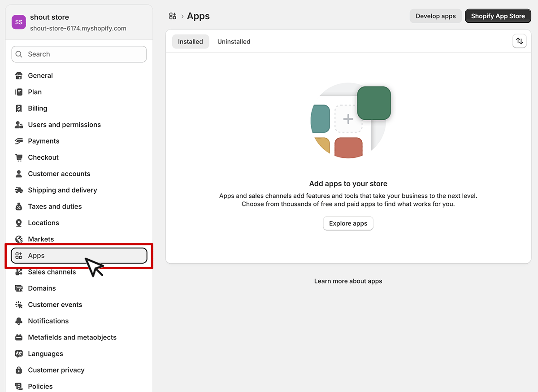Switch to the Uninstalled tab

tap(234, 41)
